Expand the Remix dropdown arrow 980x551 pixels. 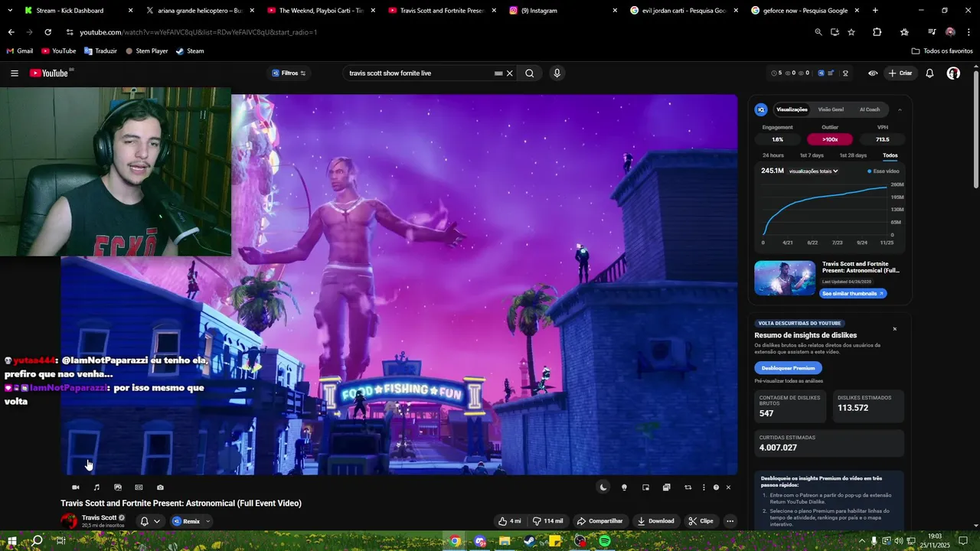point(207,521)
